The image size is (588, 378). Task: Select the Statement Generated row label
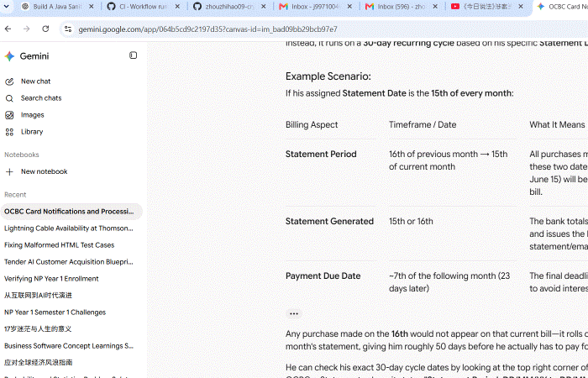329,221
